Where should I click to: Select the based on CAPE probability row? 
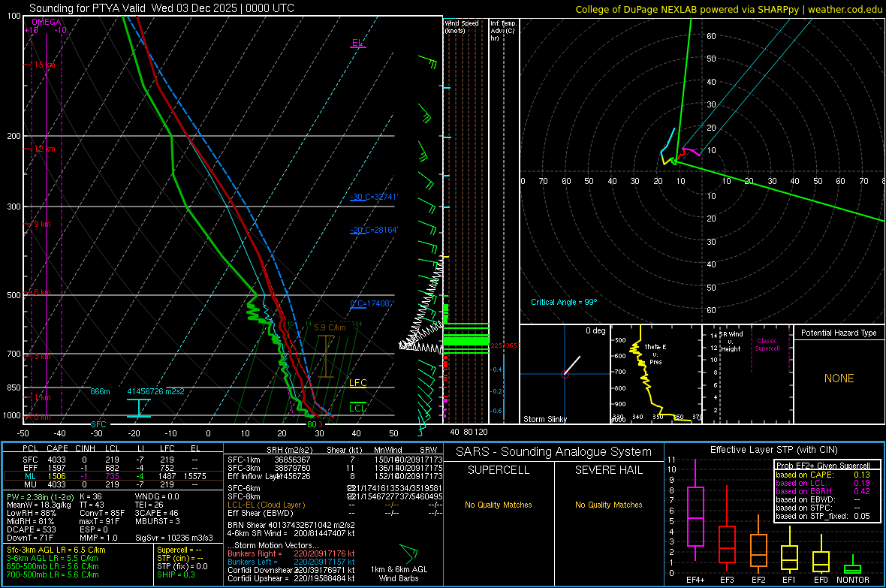pyautogui.click(x=823, y=475)
